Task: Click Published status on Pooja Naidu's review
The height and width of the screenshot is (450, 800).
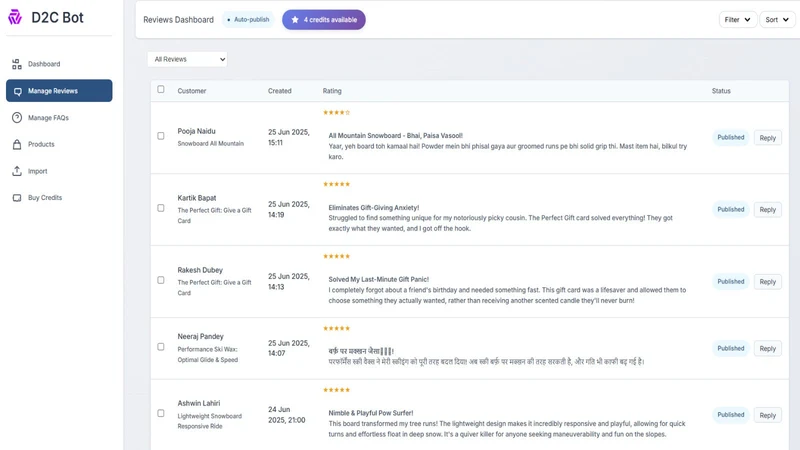Action: (x=731, y=137)
